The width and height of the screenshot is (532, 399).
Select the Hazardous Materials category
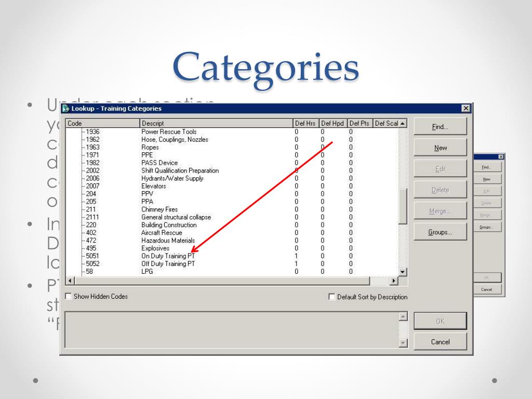168,241
